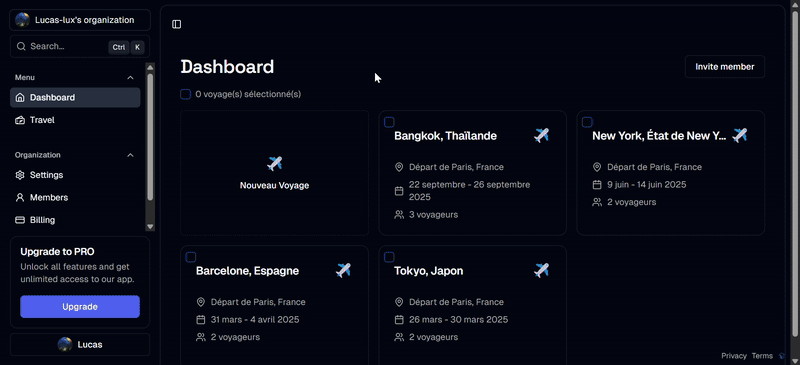
Task: Click calendar icon on Barcelone card
Action: point(201,320)
